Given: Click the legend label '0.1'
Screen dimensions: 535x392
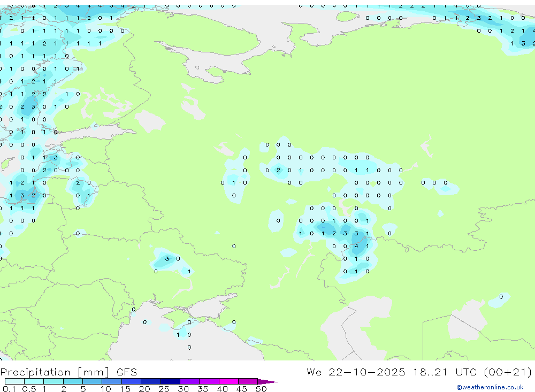Looking at the screenshot, I should tap(9, 389).
